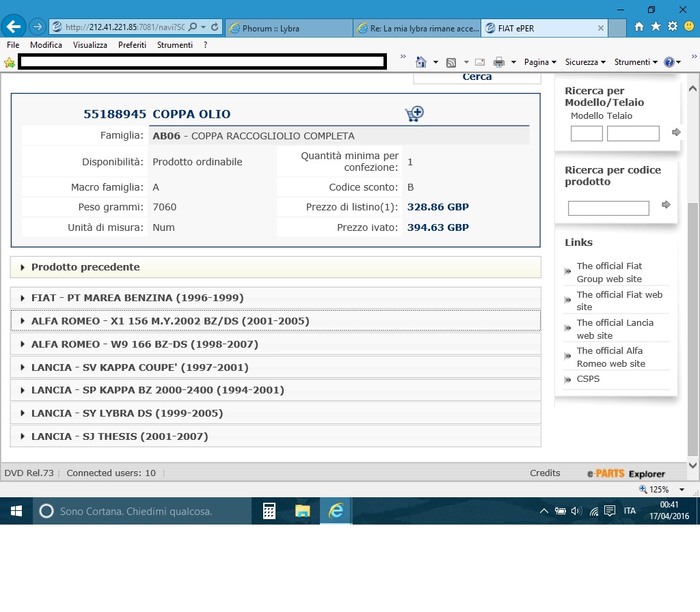700x612 pixels.
Task: Expand LANCIA - SV KAPPA COUPE' row
Action: pyautogui.click(x=275, y=367)
